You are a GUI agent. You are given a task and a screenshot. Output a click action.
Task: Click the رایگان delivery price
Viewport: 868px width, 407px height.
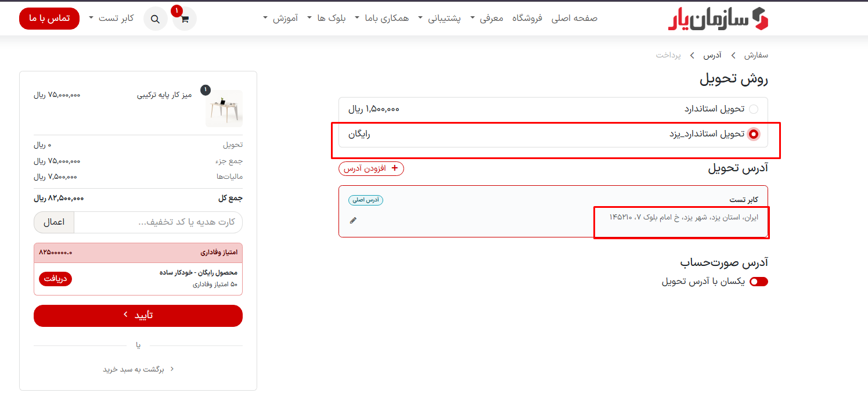(x=359, y=134)
